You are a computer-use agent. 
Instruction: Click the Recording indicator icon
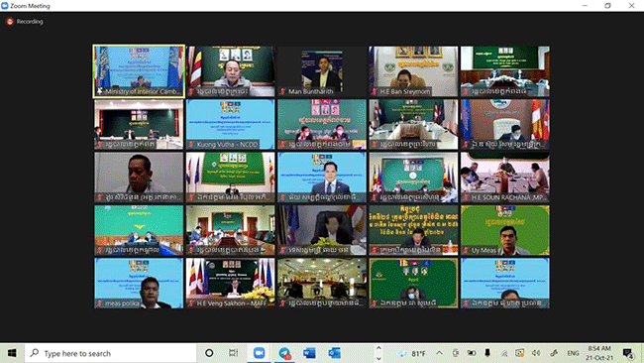[x=10, y=22]
